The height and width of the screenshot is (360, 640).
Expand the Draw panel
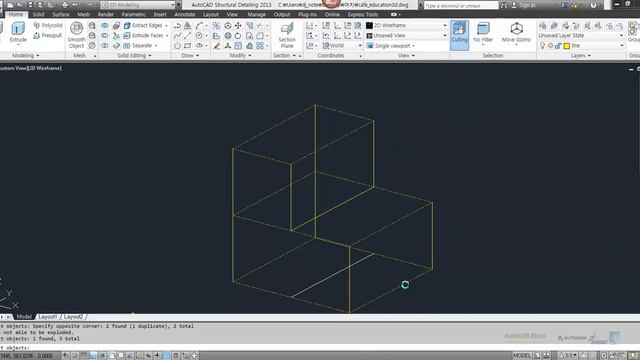[x=190, y=56]
